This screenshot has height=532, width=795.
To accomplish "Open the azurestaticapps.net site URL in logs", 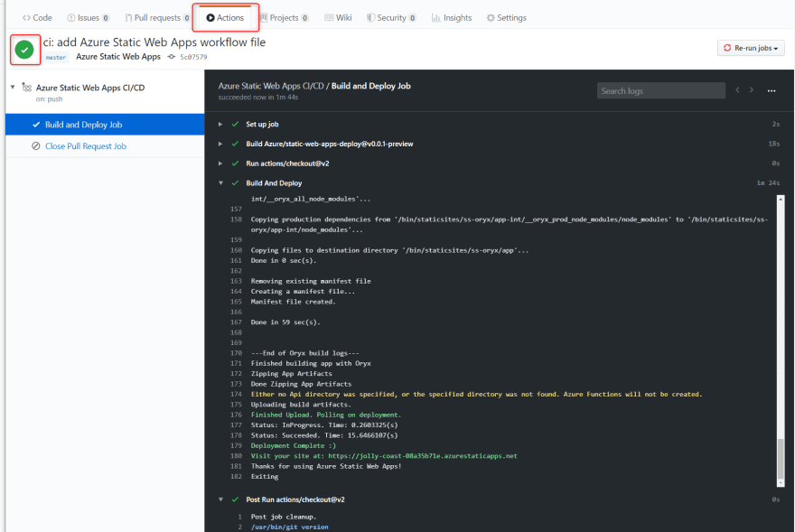I will point(422,456).
